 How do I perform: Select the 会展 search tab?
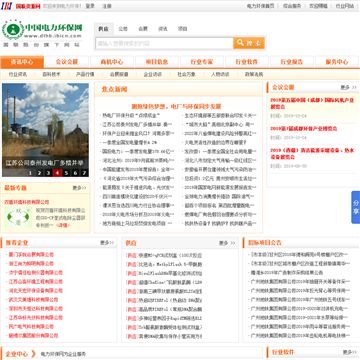tap(143, 29)
